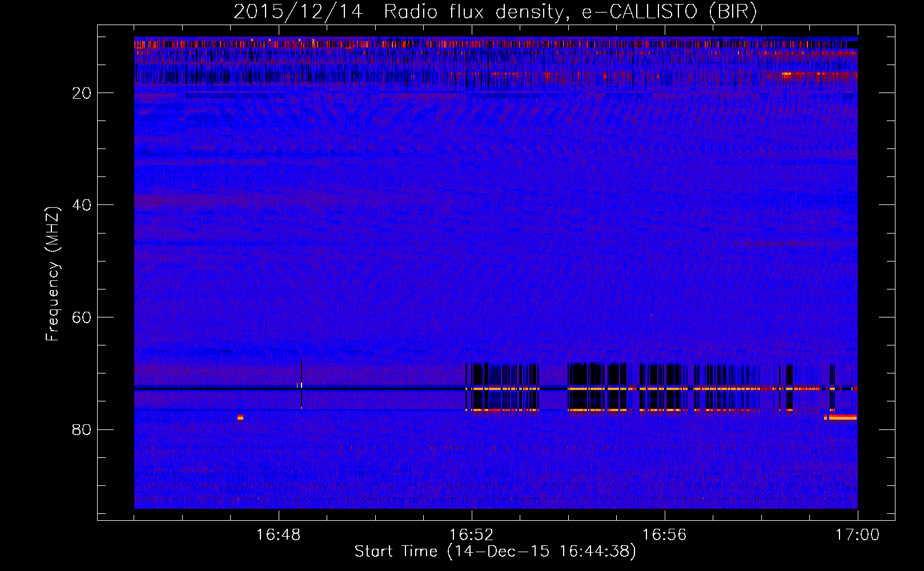Click the time tick label "16:52"
This screenshot has width=924, height=571.
[472, 535]
